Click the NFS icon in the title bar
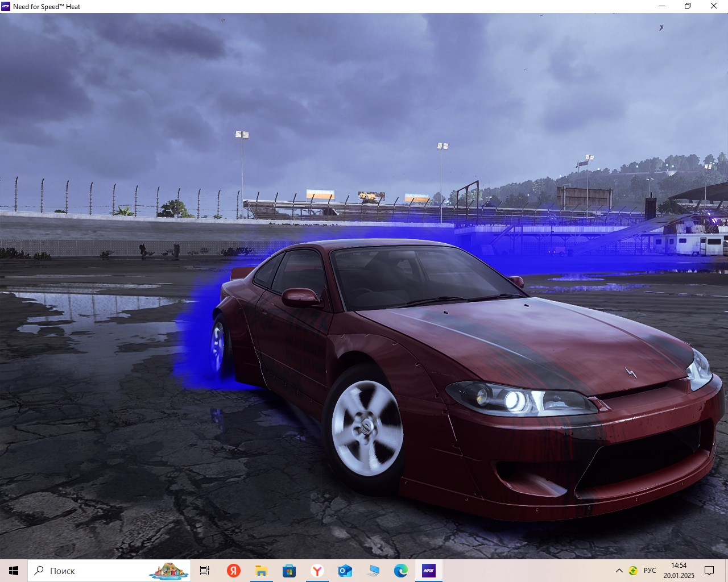 pyautogui.click(x=6, y=6)
